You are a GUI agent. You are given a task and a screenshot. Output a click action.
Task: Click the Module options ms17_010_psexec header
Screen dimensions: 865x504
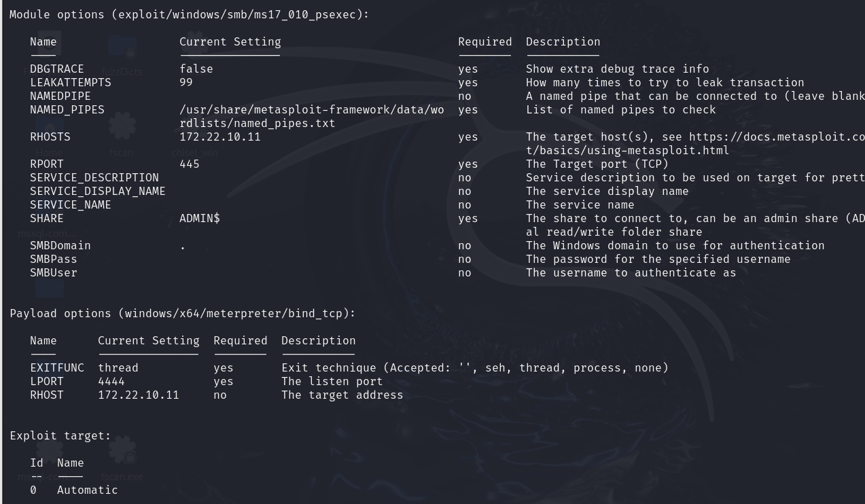point(190,14)
